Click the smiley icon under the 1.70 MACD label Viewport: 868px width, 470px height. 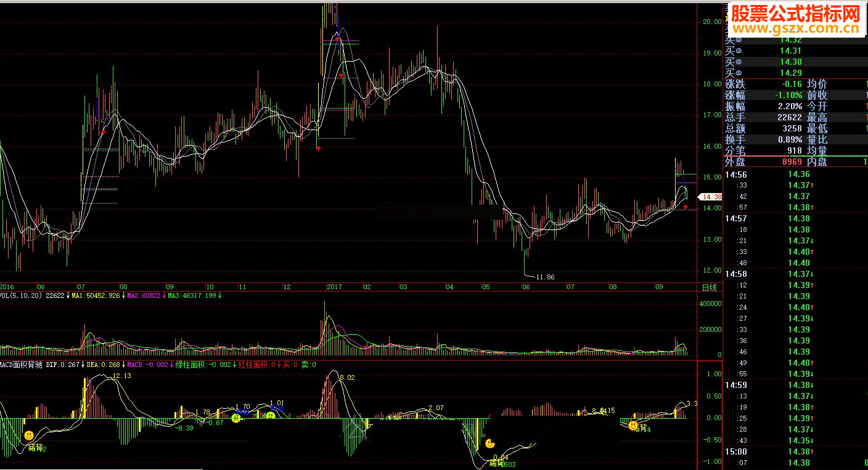pos(235,418)
